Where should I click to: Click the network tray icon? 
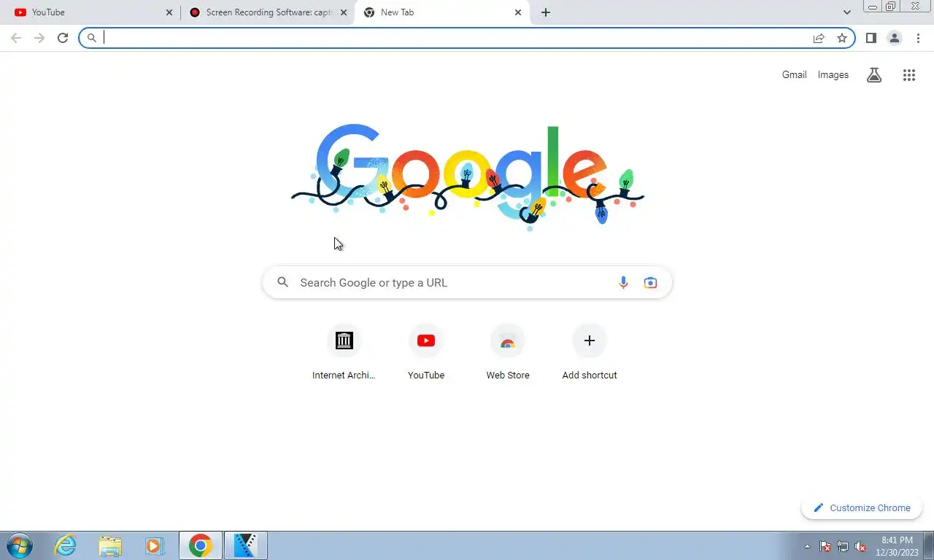pyautogui.click(x=843, y=547)
